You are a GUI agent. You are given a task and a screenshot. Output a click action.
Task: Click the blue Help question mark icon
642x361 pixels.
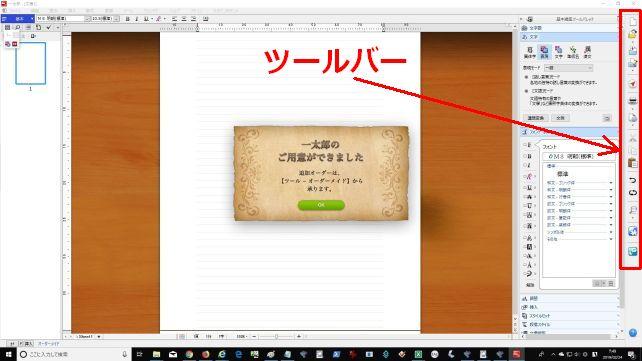click(x=633, y=333)
